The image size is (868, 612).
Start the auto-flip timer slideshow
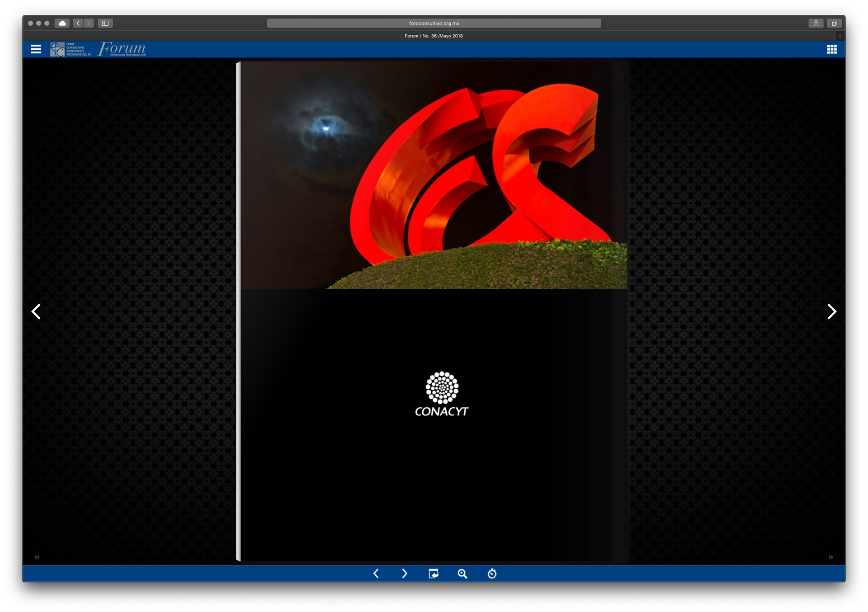point(492,574)
